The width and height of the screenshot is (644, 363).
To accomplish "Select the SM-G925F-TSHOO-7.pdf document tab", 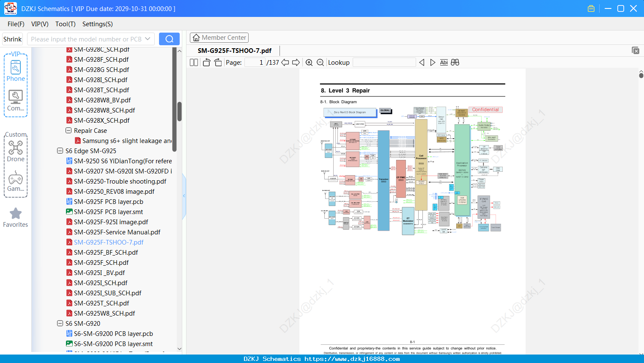I will [235, 50].
